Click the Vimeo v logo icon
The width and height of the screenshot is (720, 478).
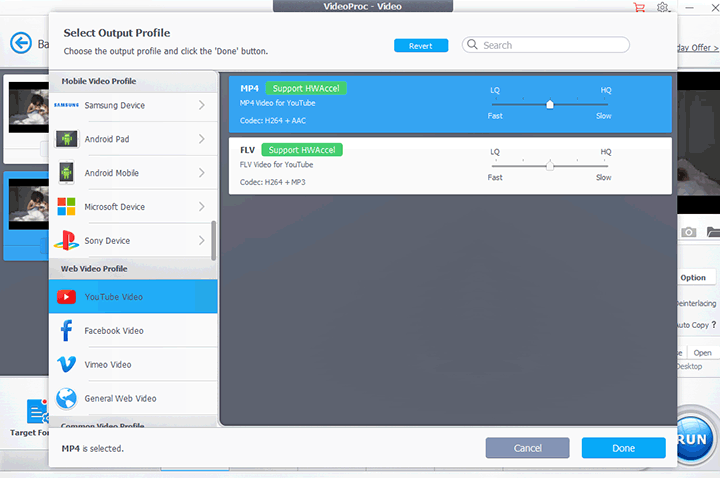tap(67, 365)
